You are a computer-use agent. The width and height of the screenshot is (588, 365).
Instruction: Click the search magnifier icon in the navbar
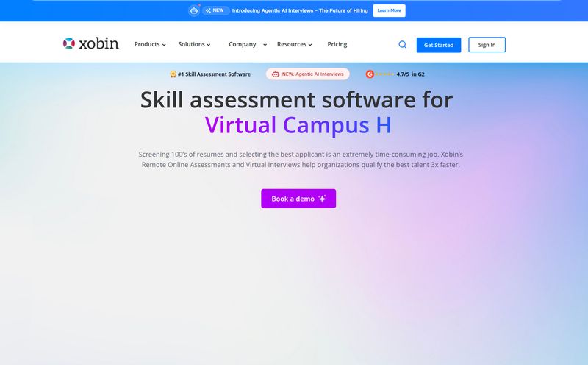pyautogui.click(x=402, y=45)
